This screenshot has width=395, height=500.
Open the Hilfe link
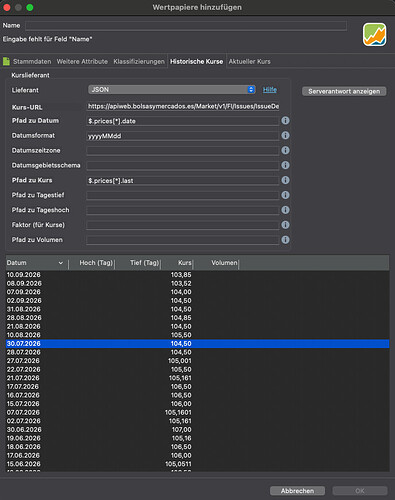tap(270, 90)
